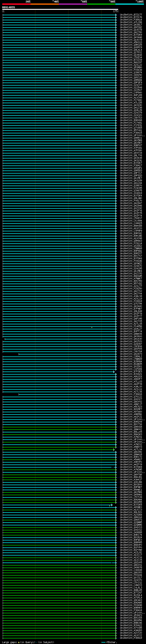Viewport: 146px width, 644px height.
Task: Select the UniRef100_C1PGH4 label
Action: point(131,369)
